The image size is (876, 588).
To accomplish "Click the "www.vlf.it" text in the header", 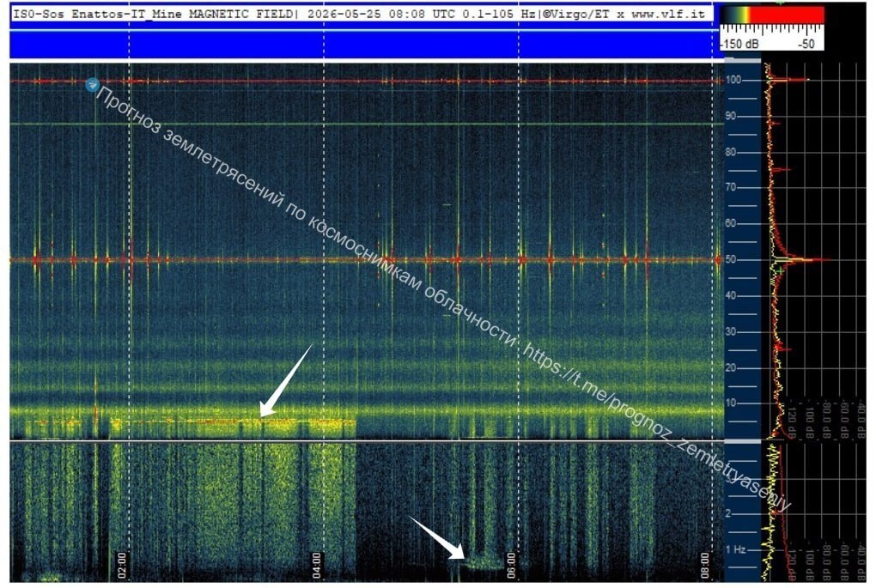I will tap(668, 14).
